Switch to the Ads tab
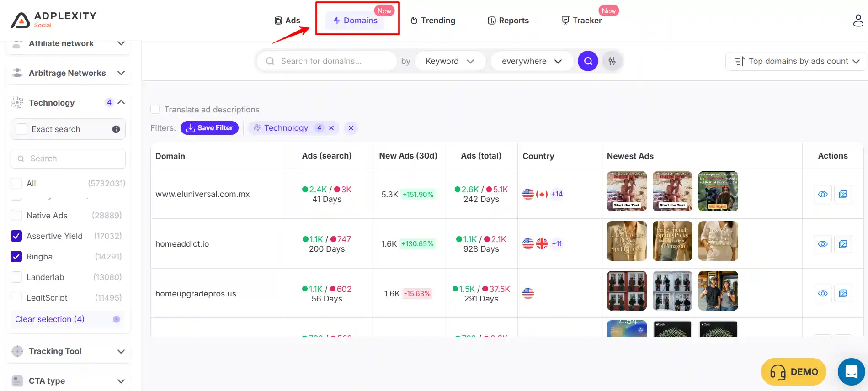 287,21
